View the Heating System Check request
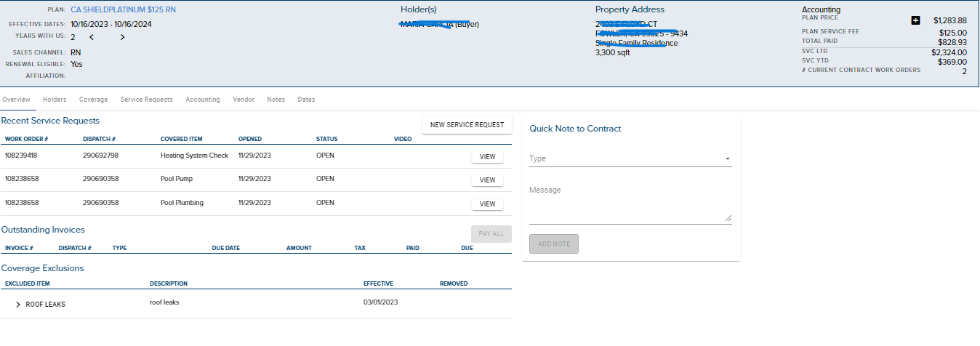 click(x=487, y=156)
